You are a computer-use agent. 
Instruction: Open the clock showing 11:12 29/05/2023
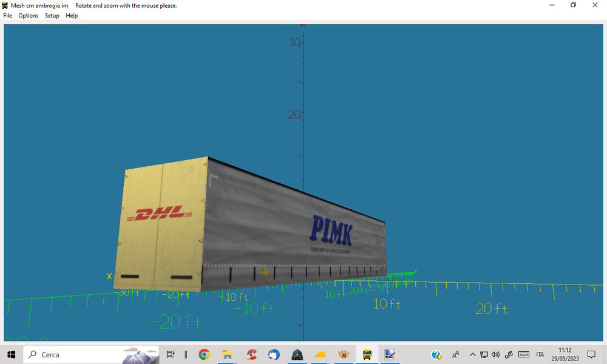(565, 354)
